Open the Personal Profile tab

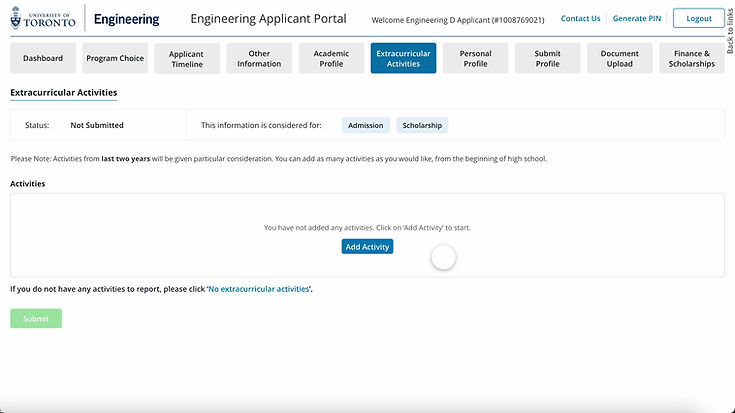475,58
